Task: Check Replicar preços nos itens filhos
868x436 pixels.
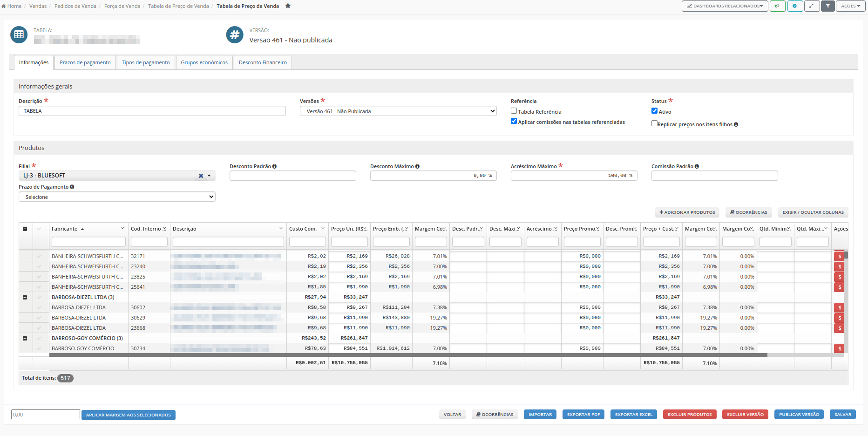Action: [x=654, y=123]
